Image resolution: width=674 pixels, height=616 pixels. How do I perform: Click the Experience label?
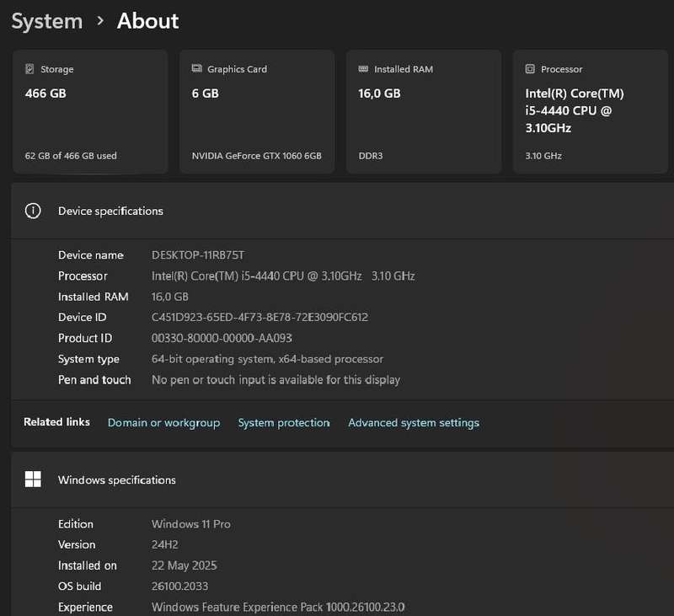point(85,608)
